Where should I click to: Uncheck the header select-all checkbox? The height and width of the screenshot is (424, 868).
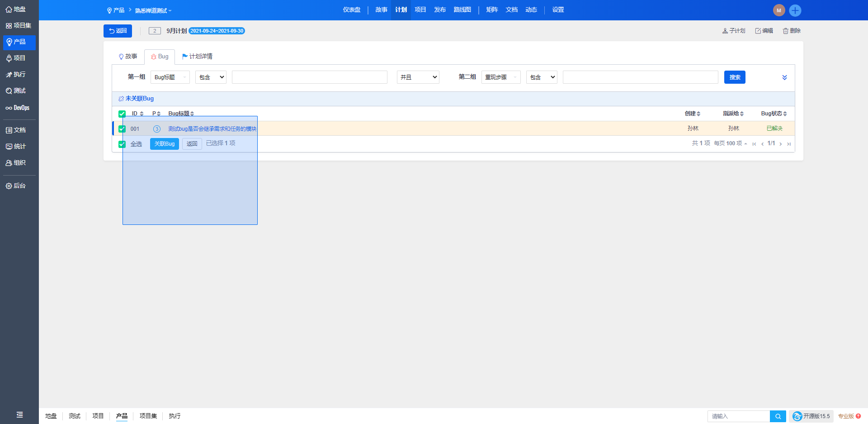122,114
